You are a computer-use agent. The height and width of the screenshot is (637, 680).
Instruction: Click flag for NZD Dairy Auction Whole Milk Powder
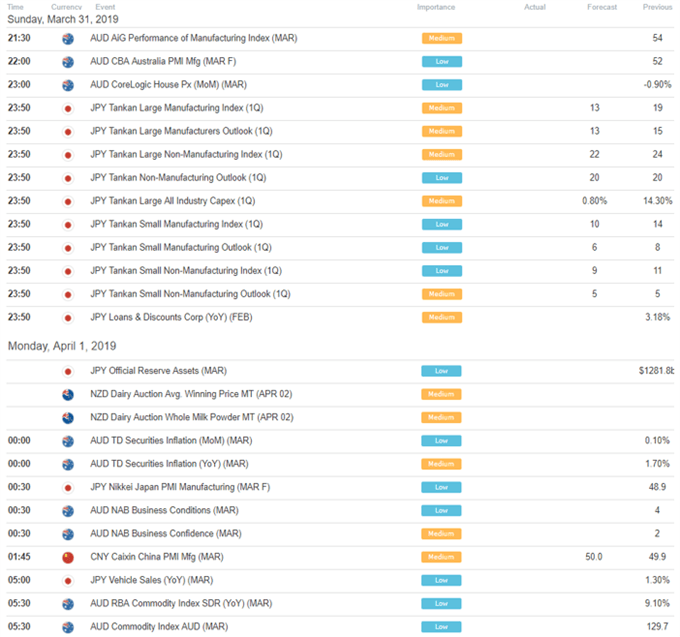[x=68, y=418]
